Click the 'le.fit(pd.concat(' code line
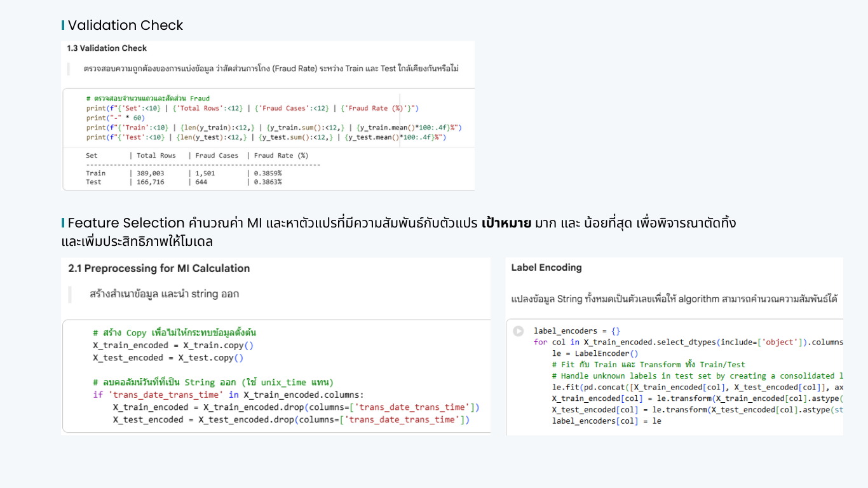This screenshot has height=488, width=868. pos(697,387)
